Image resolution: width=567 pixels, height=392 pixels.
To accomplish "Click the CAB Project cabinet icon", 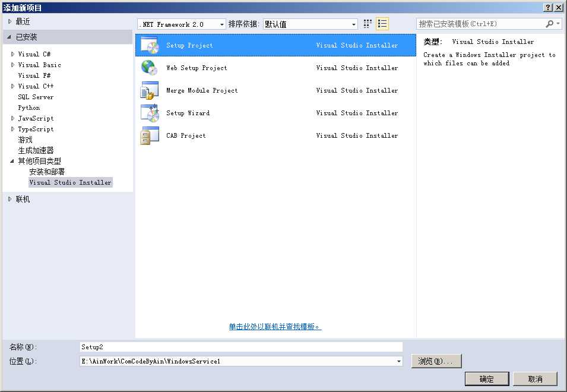I will (150, 135).
